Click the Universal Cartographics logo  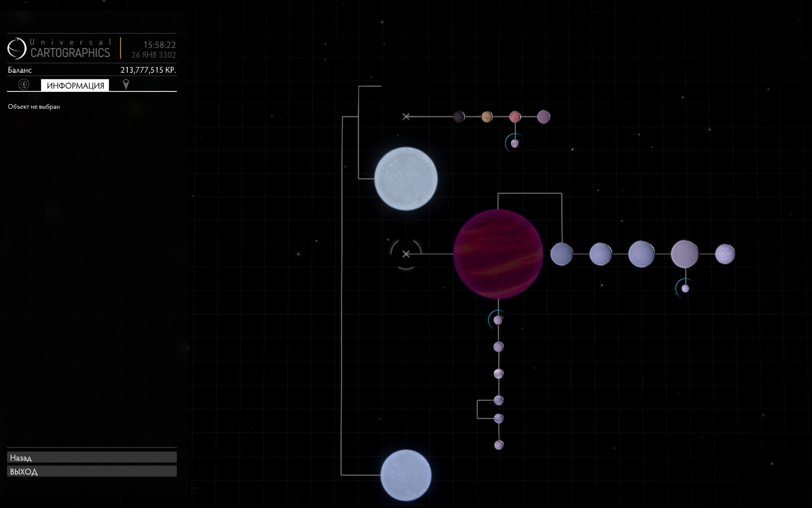point(59,48)
